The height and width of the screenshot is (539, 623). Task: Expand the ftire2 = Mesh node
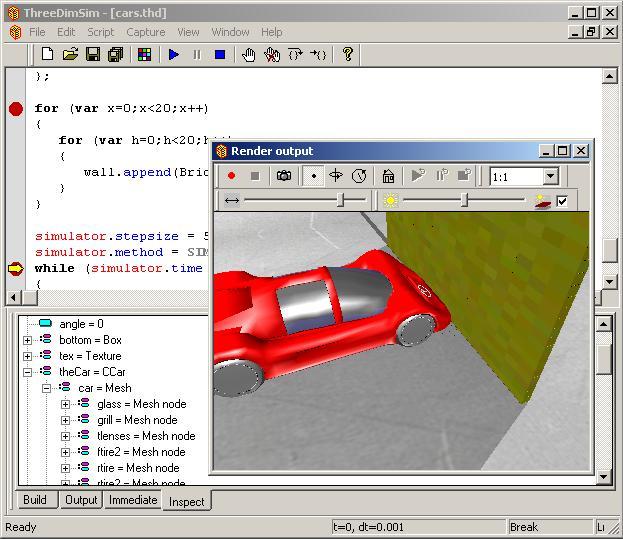click(66, 452)
